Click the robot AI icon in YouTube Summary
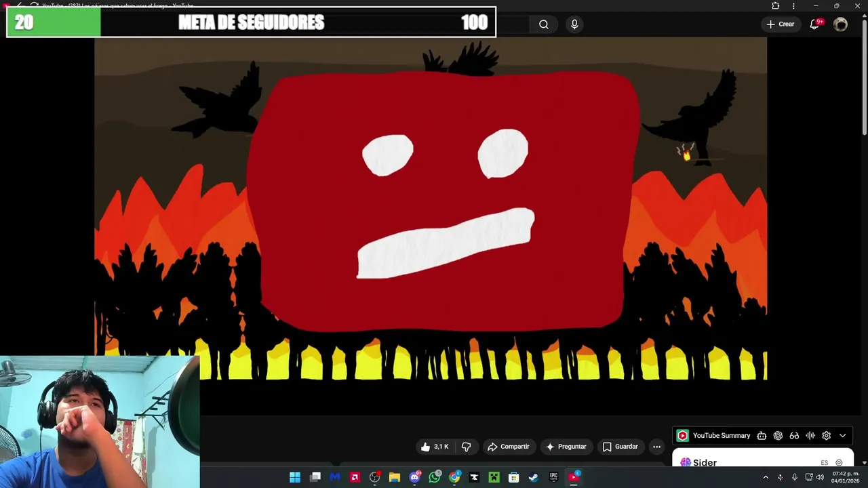 (762, 436)
